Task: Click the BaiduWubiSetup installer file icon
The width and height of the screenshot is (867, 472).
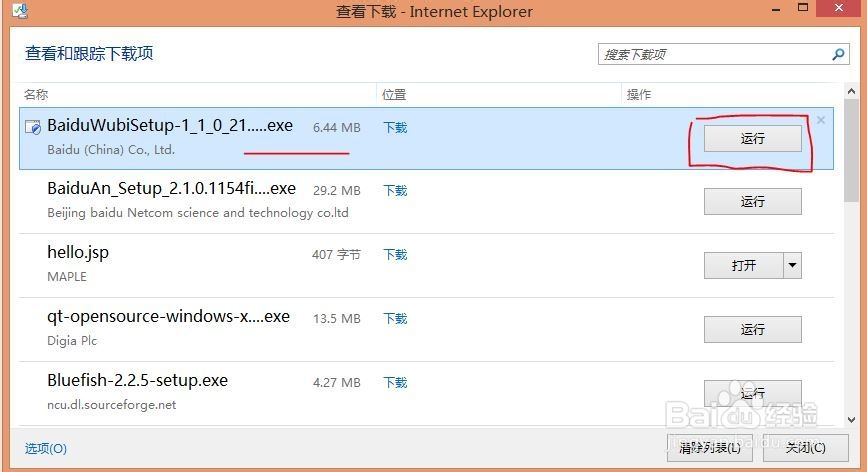Action: point(33,127)
